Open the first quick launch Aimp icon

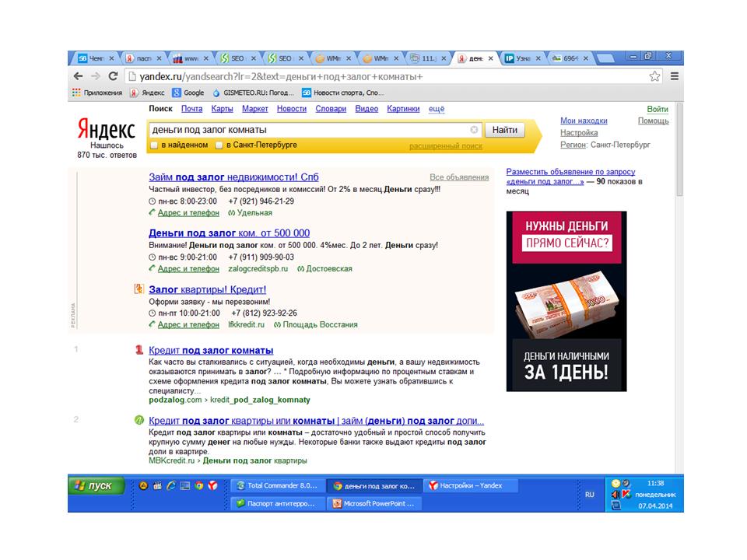pyautogui.click(x=143, y=485)
